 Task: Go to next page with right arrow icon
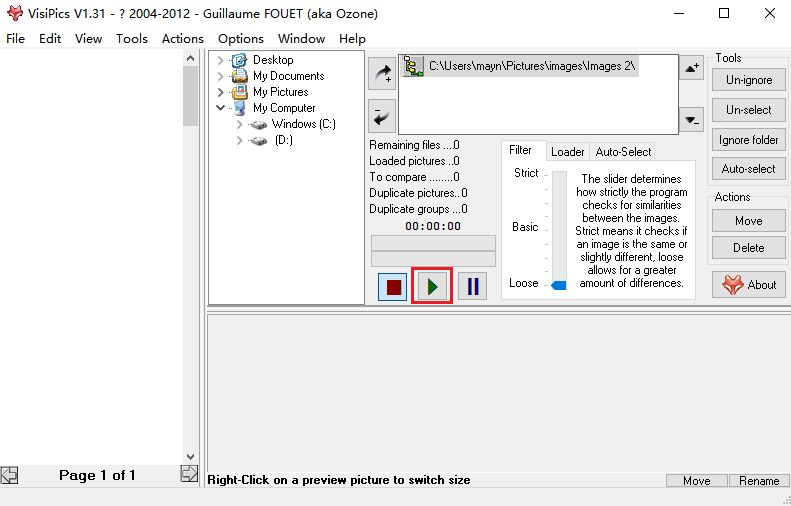189,474
